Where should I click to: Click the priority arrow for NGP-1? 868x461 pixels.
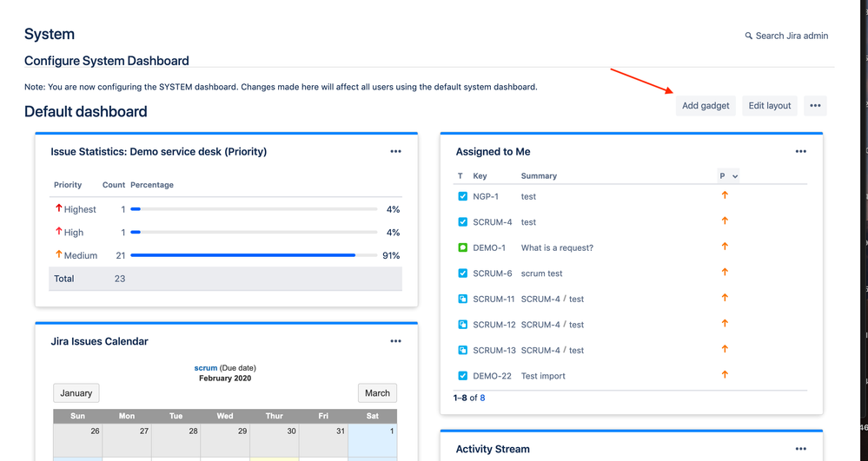[x=724, y=194]
